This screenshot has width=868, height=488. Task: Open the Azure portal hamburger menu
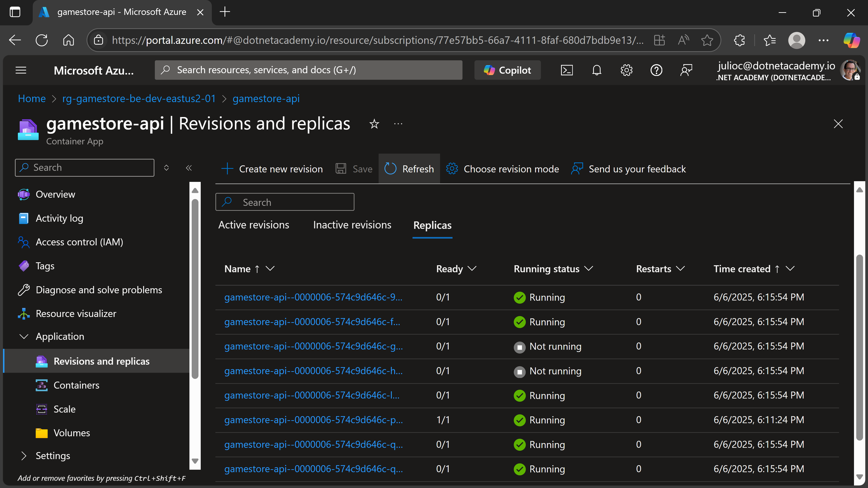21,70
